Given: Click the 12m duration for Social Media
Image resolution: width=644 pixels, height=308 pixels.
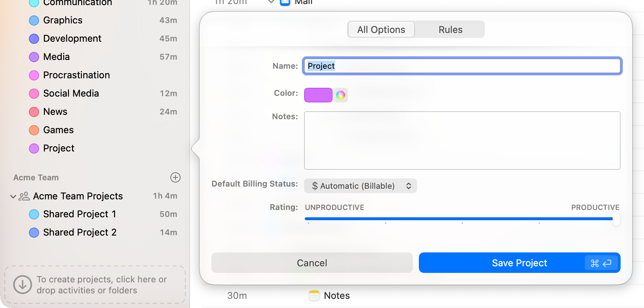Looking at the screenshot, I should tap(168, 94).
